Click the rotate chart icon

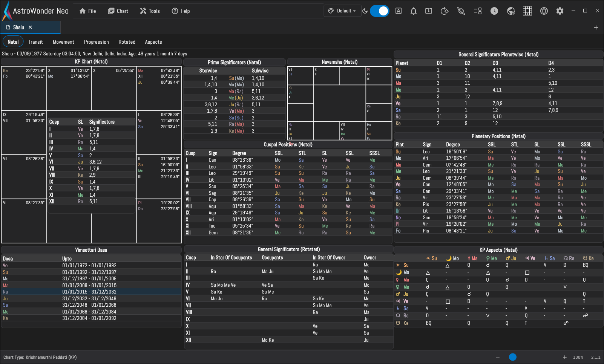445,11
